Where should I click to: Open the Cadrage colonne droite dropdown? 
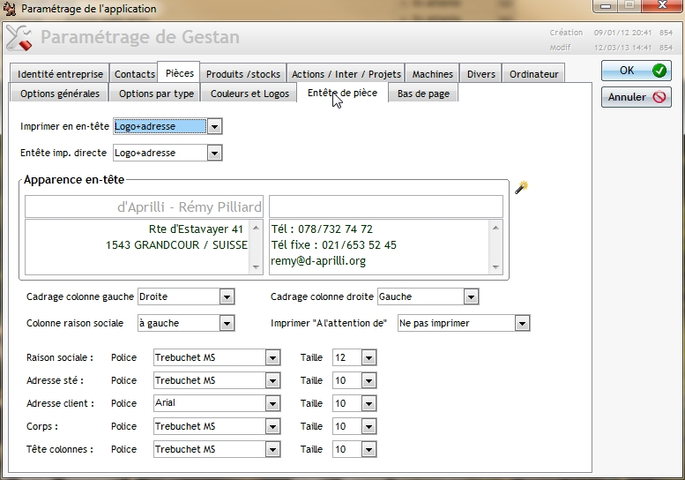[470, 297]
